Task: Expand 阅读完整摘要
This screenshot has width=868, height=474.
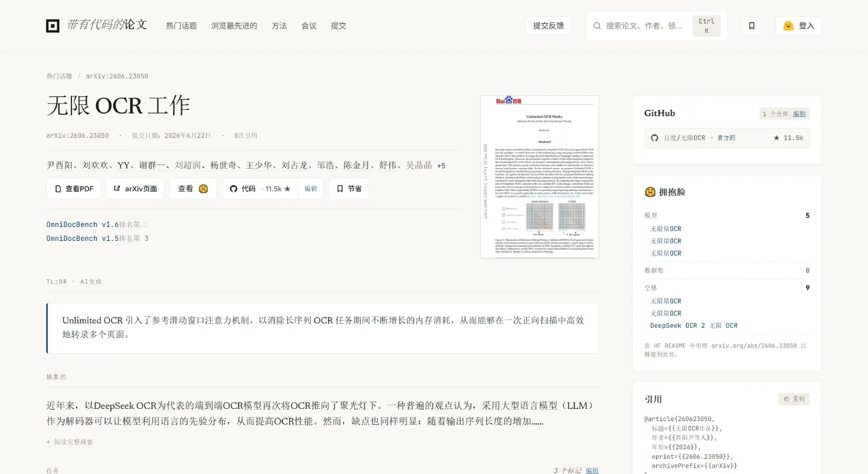Action: 70,441
